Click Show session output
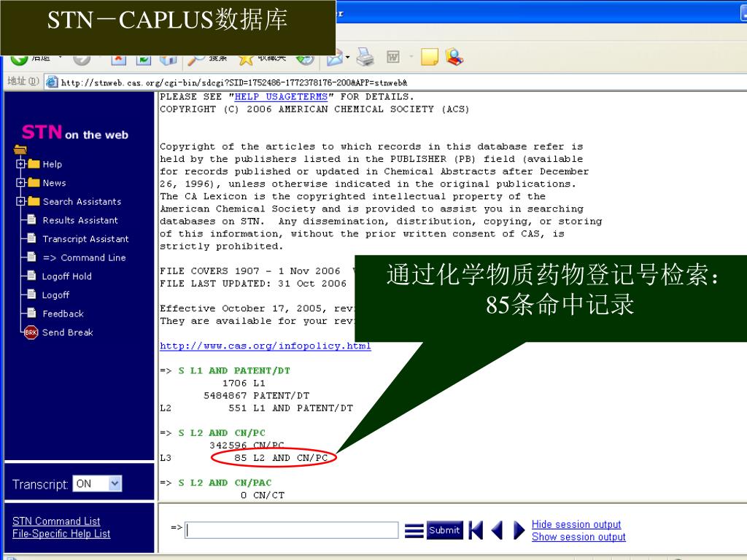Image resolution: width=747 pixels, height=560 pixels. click(578, 537)
